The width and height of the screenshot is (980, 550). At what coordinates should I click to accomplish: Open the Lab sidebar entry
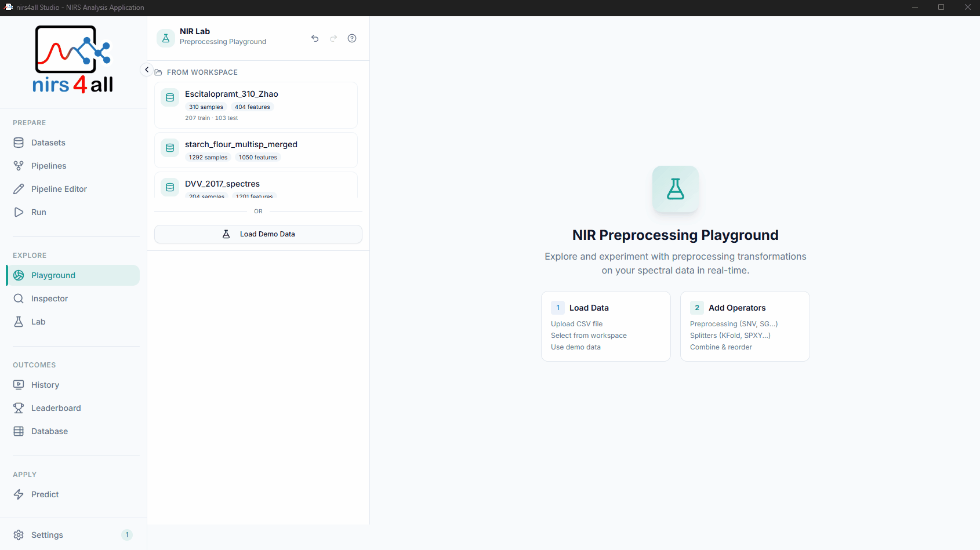pos(72,322)
